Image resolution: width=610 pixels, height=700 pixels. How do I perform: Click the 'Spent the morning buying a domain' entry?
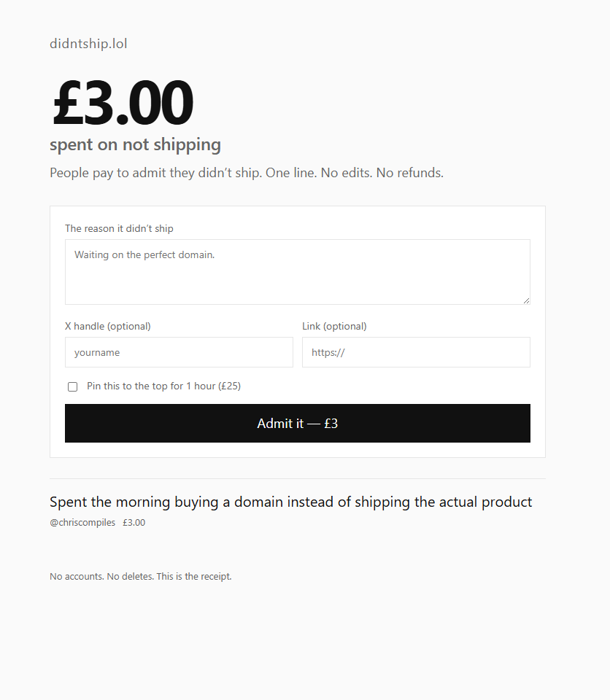click(291, 502)
